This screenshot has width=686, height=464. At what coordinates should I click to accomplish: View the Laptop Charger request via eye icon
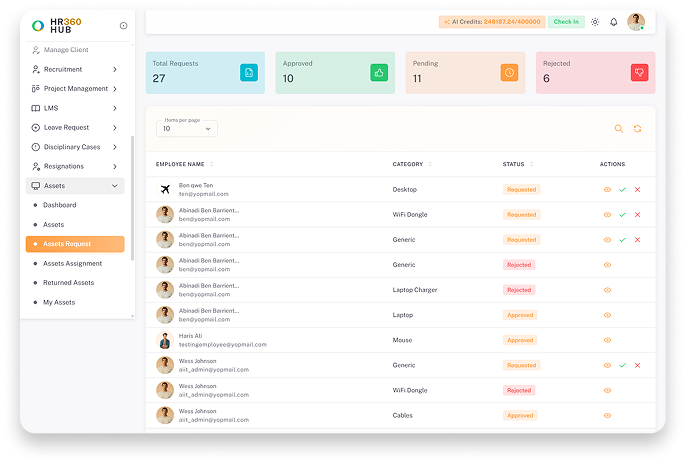(607, 290)
